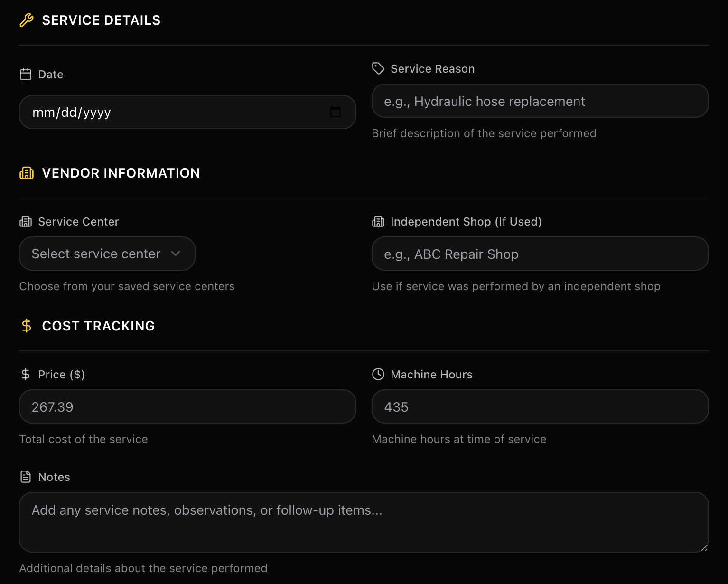Click the building icon next to Vendor Information
The image size is (728, 584).
click(26, 173)
